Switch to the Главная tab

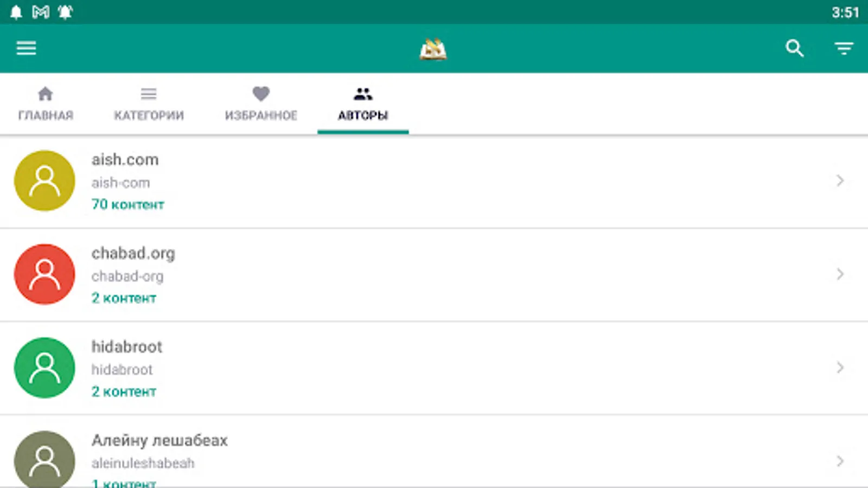[x=46, y=104]
